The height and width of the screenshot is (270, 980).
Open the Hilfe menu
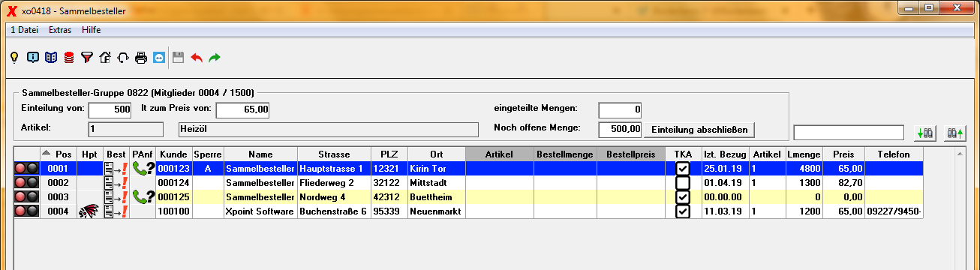coord(92,30)
